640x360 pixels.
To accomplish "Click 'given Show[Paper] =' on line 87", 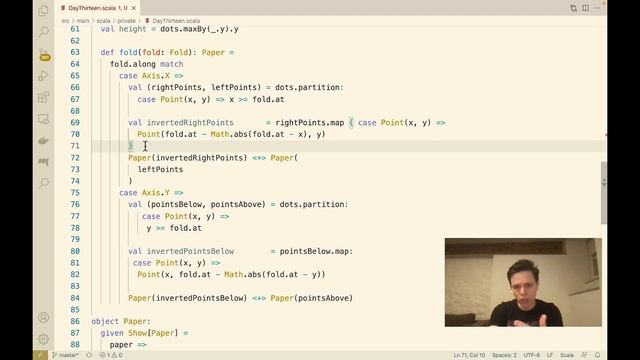I will click(144, 333).
